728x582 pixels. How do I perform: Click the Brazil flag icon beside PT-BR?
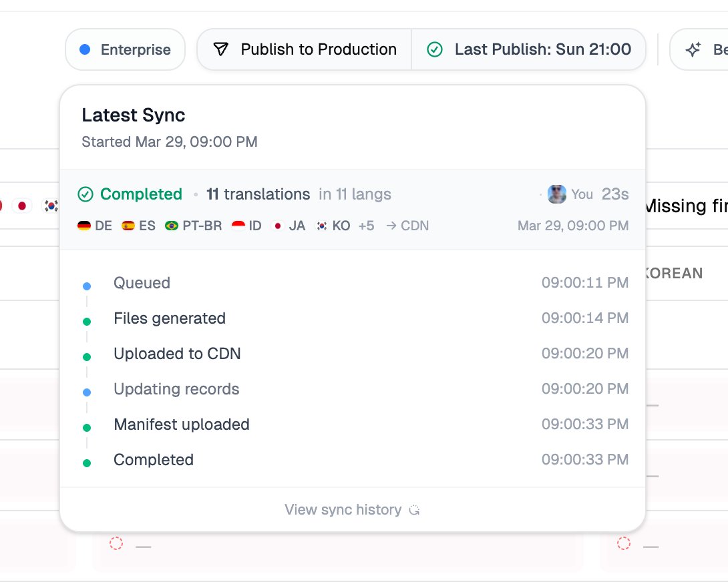pyautogui.click(x=172, y=226)
